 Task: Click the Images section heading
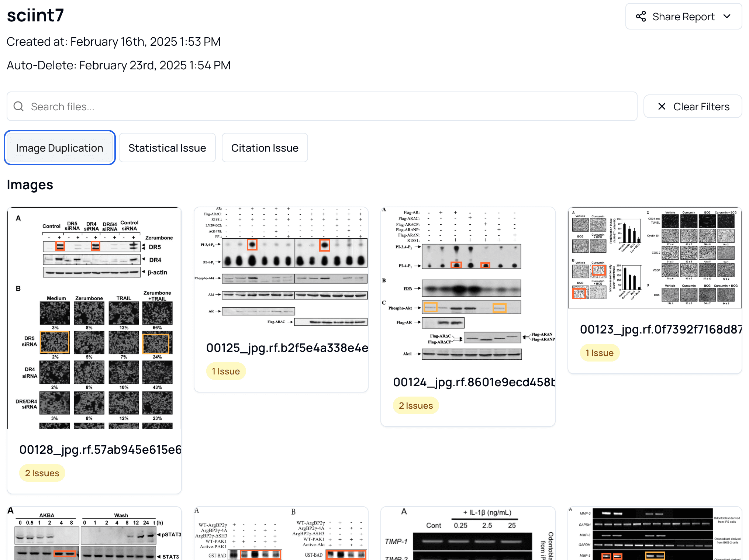point(30,184)
